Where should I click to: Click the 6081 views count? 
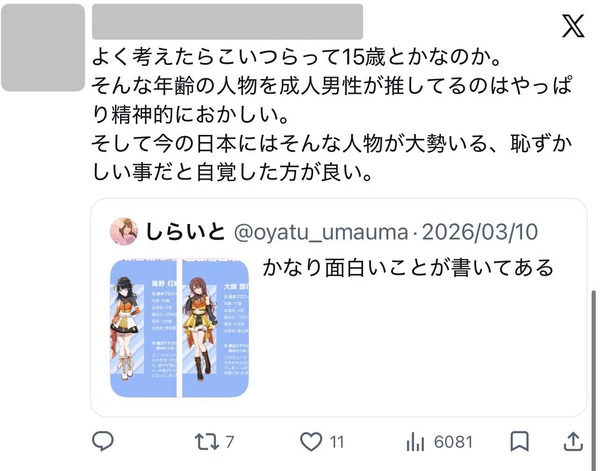(x=453, y=442)
